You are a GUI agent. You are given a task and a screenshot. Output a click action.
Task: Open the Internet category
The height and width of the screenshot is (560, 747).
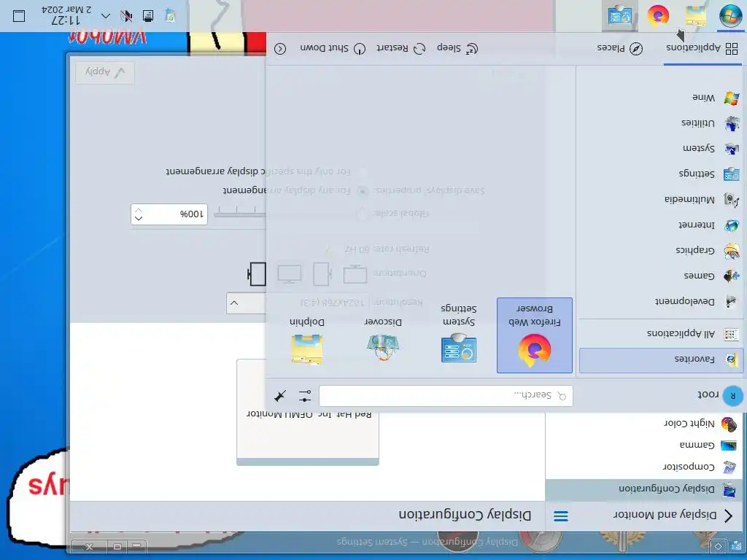pyautogui.click(x=660, y=225)
